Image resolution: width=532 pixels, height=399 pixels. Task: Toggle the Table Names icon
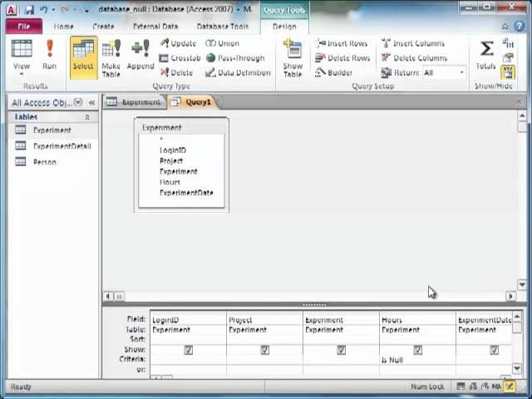click(508, 72)
